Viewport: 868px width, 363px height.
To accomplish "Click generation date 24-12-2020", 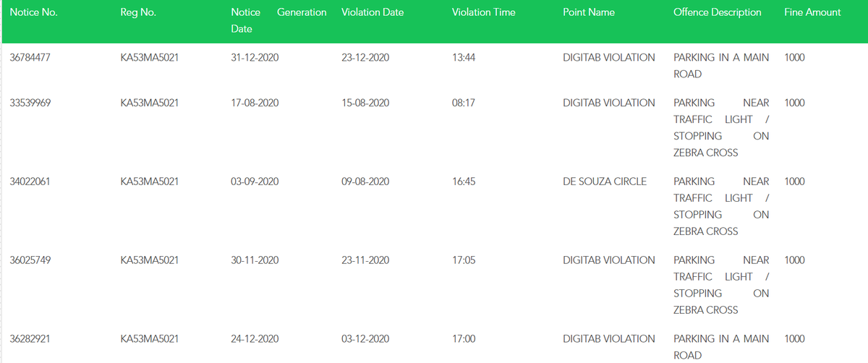I will click(255, 339).
